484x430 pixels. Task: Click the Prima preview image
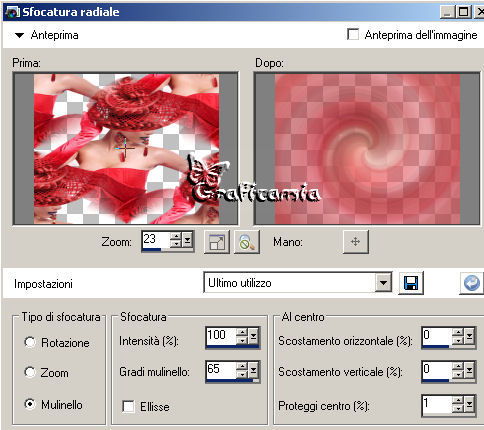pos(126,149)
